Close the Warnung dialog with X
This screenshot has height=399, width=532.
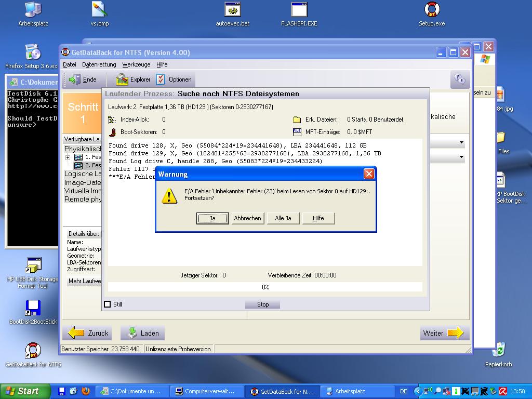(369, 174)
